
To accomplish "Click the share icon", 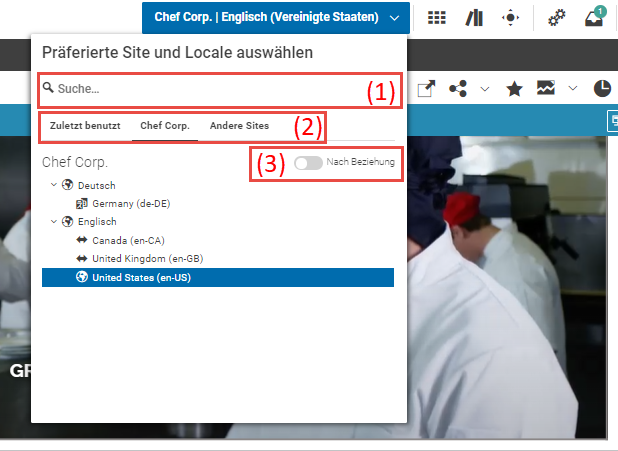I will (x=458, y=88).
